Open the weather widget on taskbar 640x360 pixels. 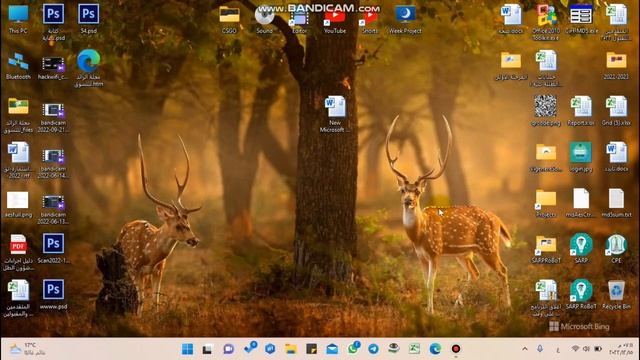27,349
